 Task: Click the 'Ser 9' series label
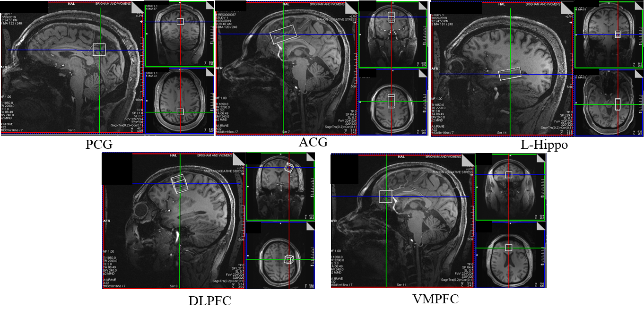click(173, 286)
